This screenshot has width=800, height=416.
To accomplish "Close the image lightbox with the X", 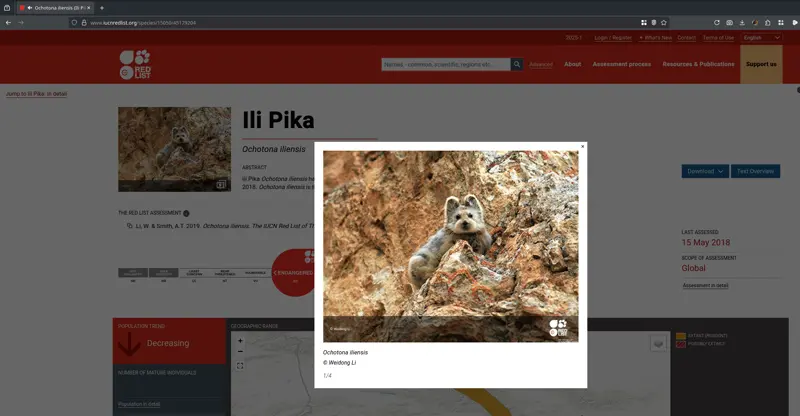I will coord(582,146).
